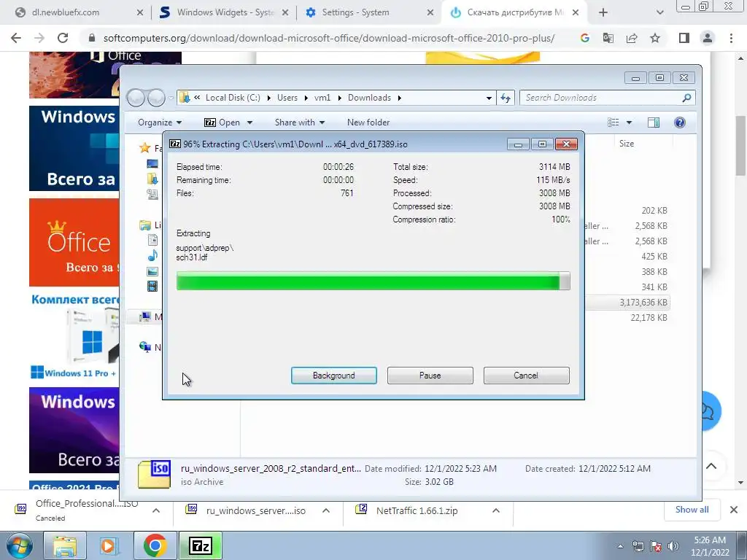The image size is (747, 560).
Task: Reload the Chrome page
Action: [63, 38]
